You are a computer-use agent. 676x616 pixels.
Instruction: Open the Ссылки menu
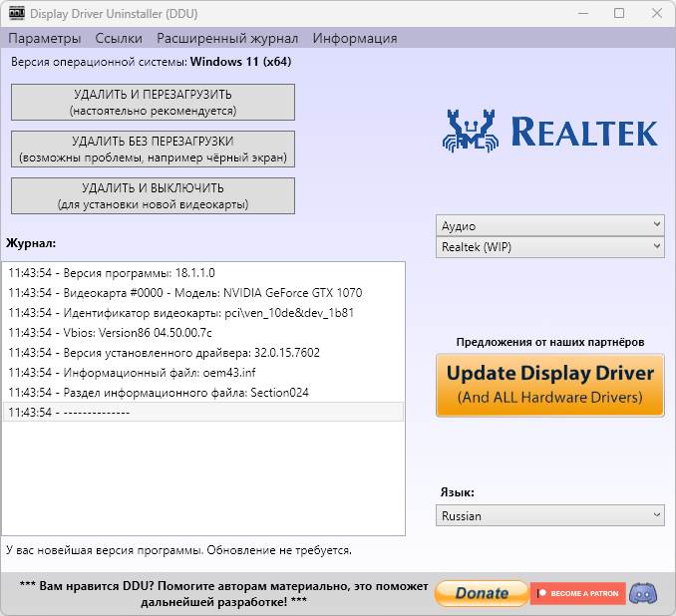pos(119,38)
